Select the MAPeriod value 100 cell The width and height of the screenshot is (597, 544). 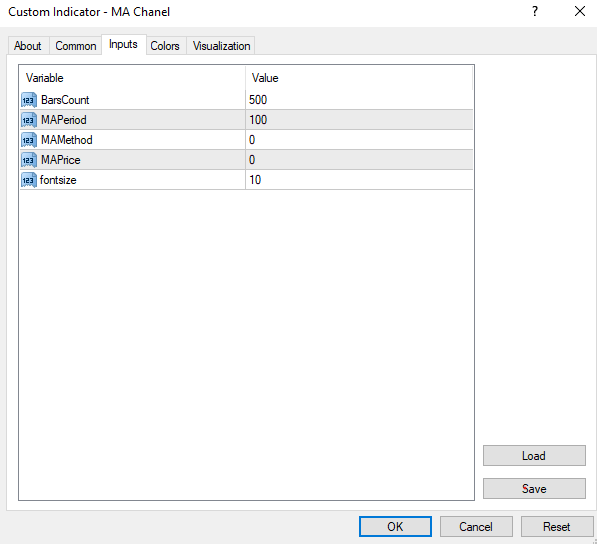(x=359, y=120)
